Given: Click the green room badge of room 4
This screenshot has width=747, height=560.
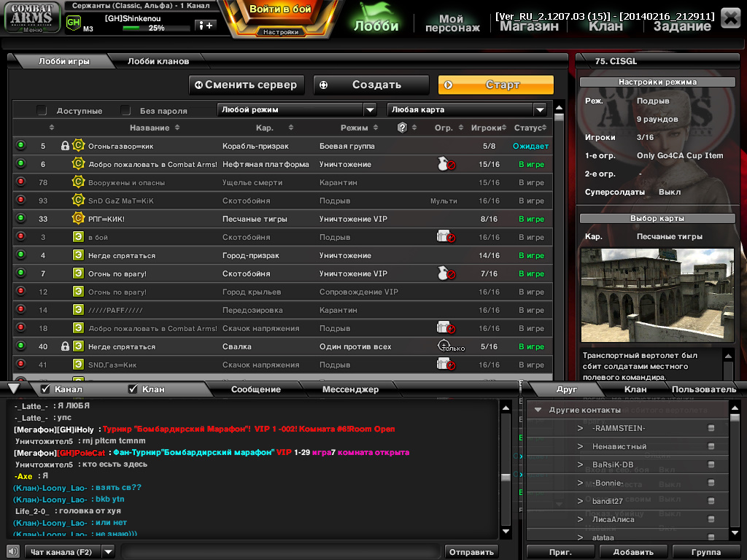Looking at the screenshot, I should (78, 254).
